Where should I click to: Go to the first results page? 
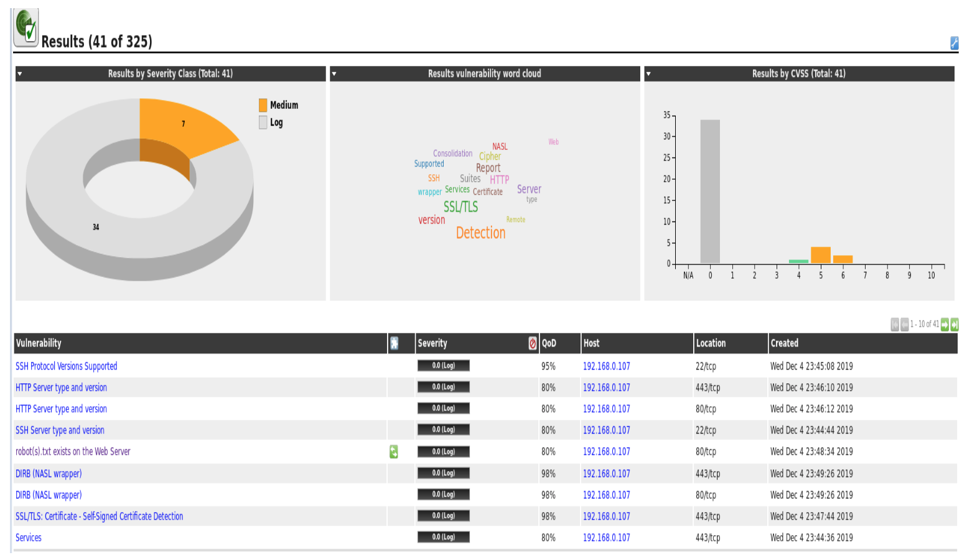click(x=895, y=324)
